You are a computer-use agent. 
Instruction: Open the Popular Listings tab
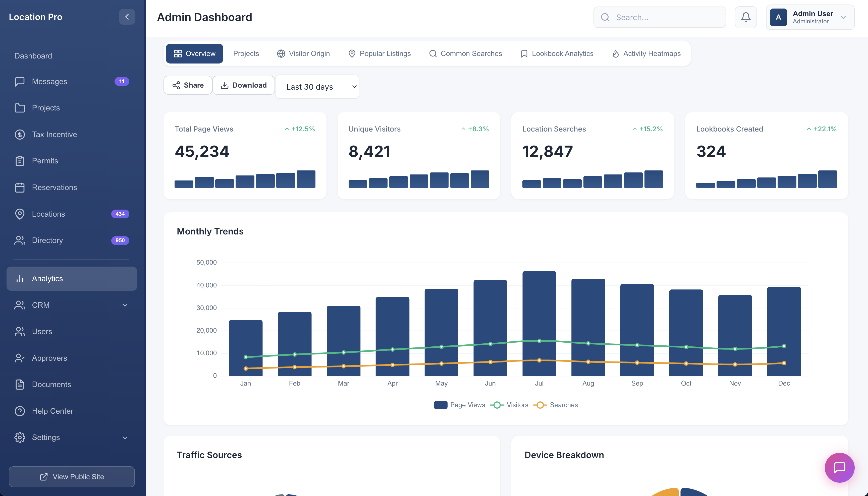(x=379, y=53)
